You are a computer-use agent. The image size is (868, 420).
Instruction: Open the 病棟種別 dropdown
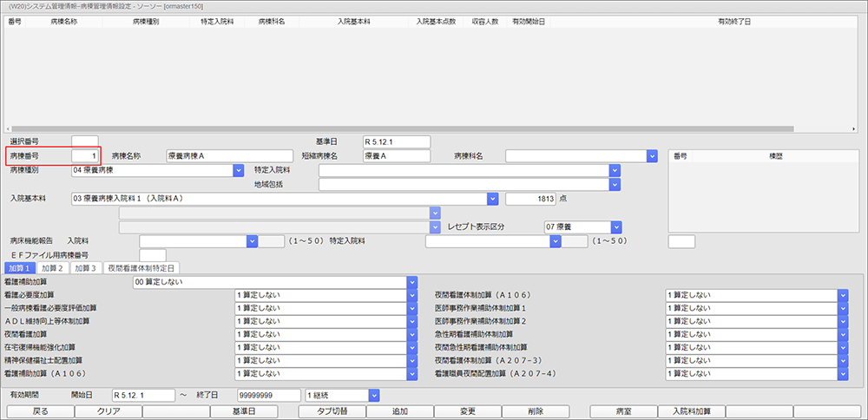[x=238, y=171]
